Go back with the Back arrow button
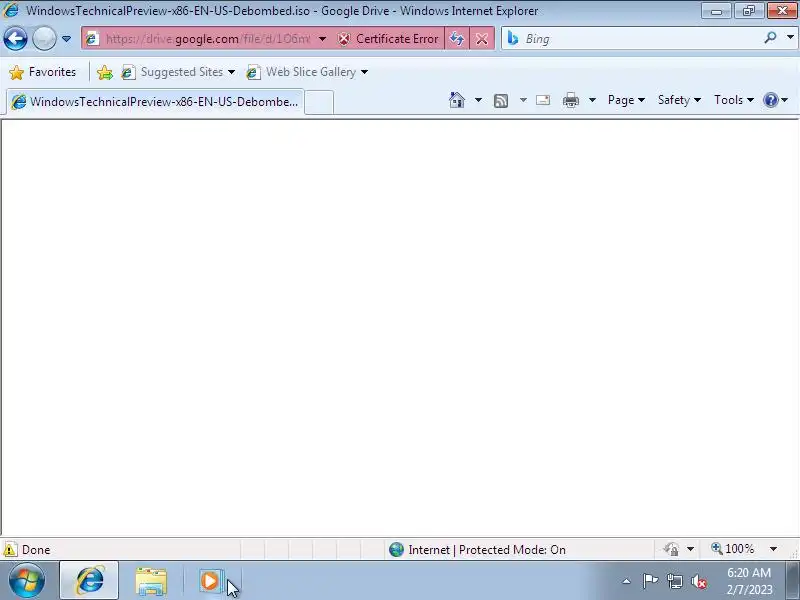This screenshot has height=600, width=800. (15, 39)
